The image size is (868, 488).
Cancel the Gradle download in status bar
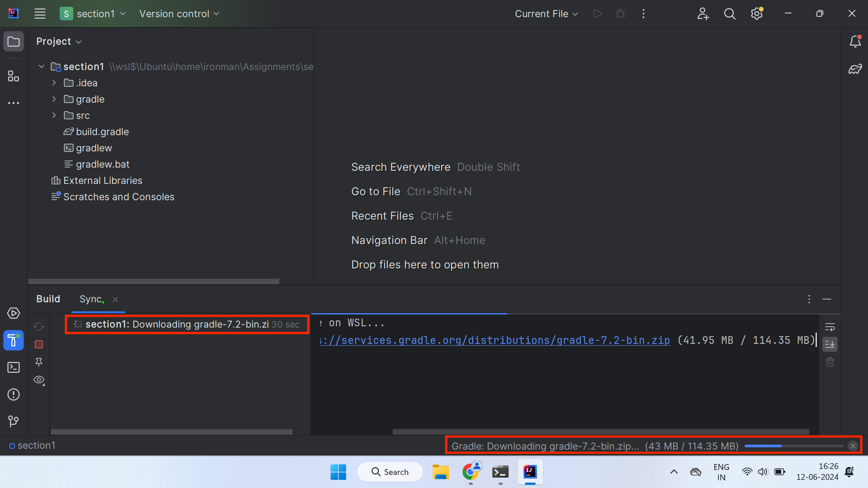click(853, 446)
